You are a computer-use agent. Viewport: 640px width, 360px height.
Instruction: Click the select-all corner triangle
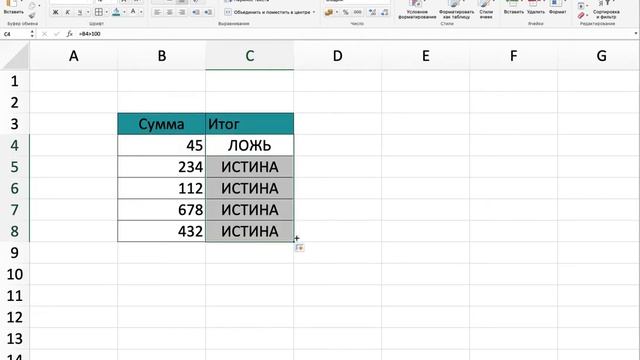[x=15, y=56]
